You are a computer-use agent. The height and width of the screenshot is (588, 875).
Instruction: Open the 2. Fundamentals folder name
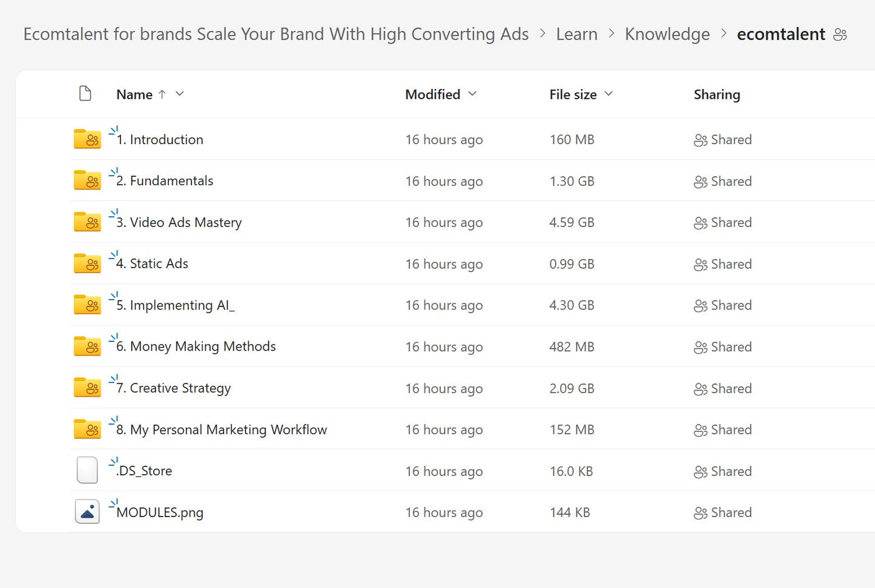pyautogui.click(x=165, y=181)
